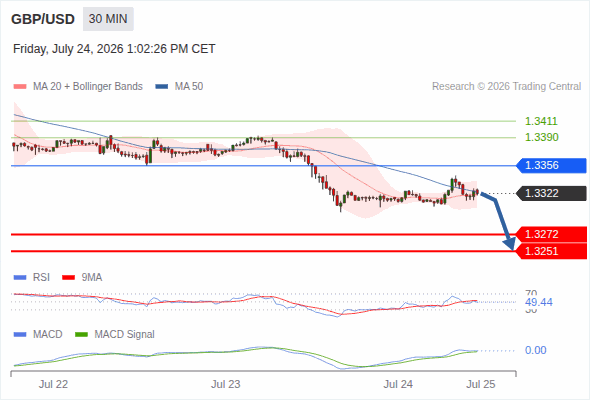Toggle the MA 20 + Bollinger Bands legend

point(78,87)
